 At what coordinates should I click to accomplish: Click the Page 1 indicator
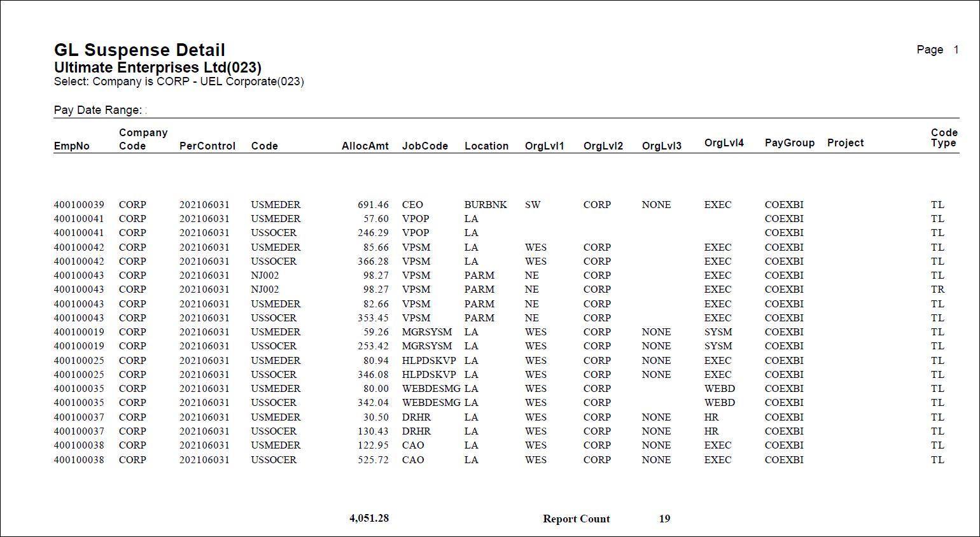pyautogui.click(x=937, y=50)
